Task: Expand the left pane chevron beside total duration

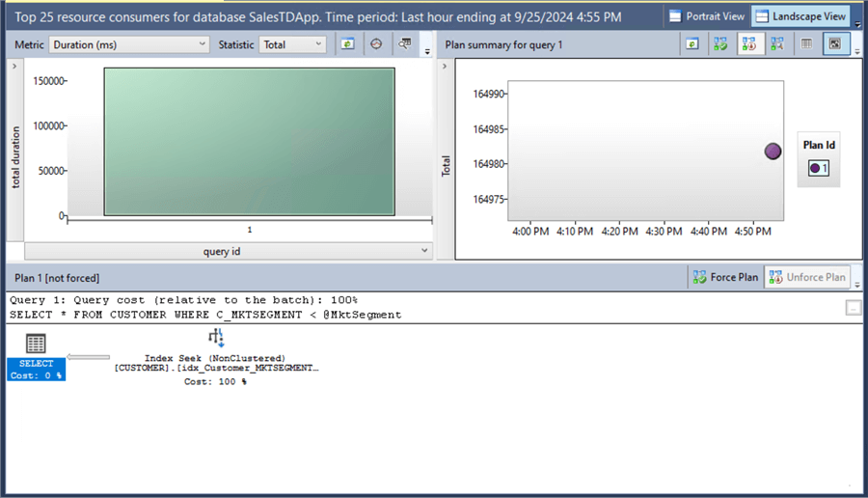Action: point(14,66)
